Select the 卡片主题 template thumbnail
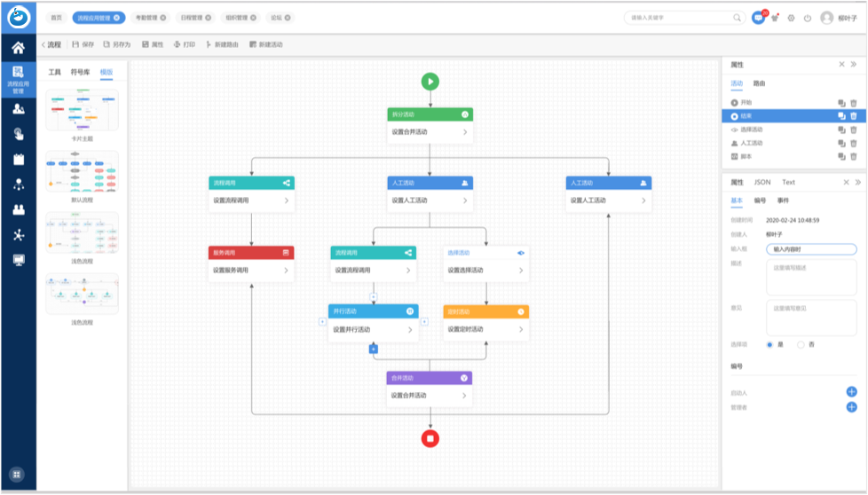The width and height of the screenshot is (868, 495). 82,110
